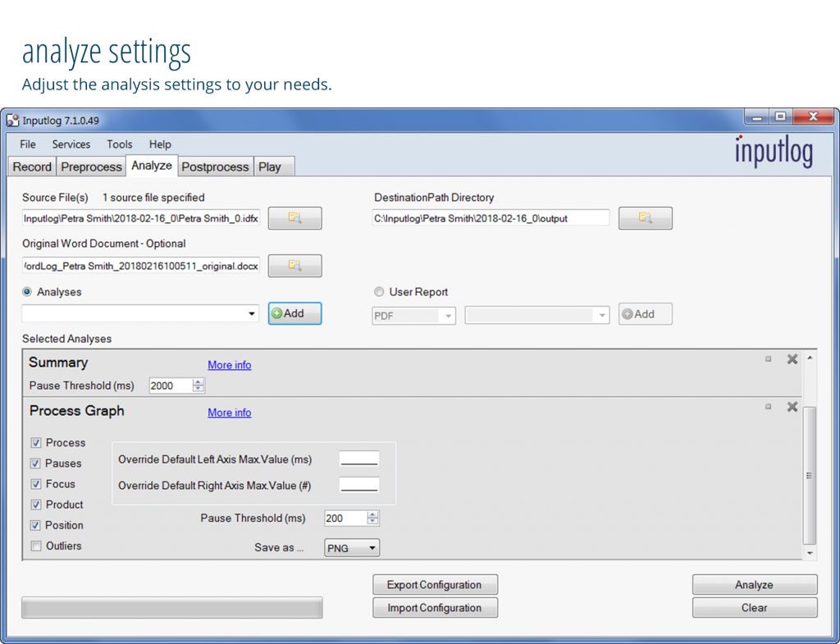The image size is (840, 644).
Task: Remove the Process Graph analysis with X
Action: [792, 407]
